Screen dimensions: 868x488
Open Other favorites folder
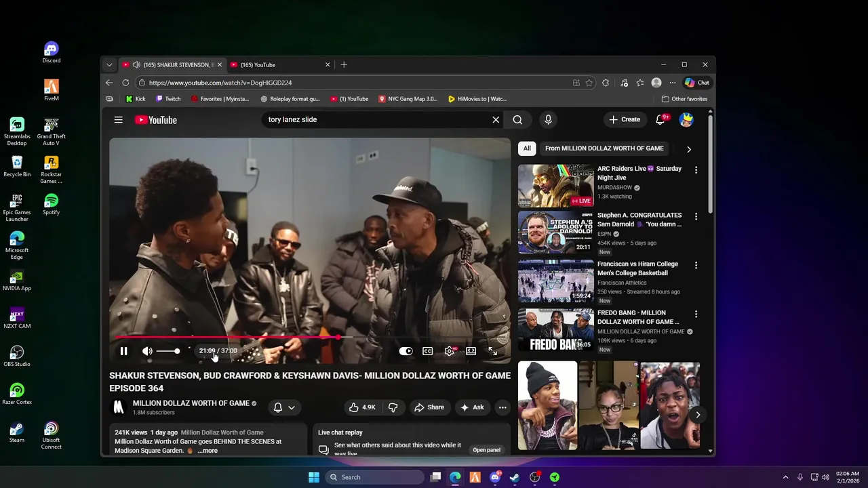tap(684, 99)
